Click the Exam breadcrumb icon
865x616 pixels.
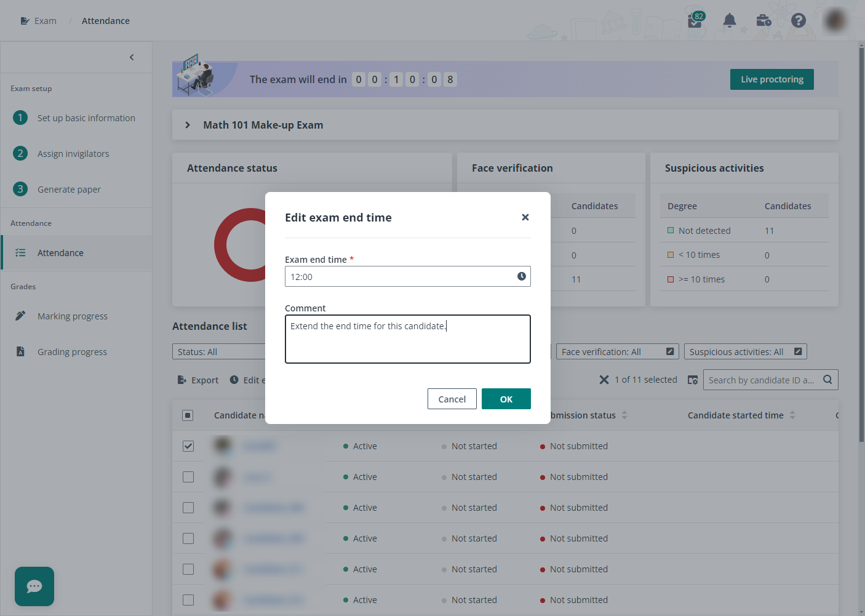[x=25, y=21]
